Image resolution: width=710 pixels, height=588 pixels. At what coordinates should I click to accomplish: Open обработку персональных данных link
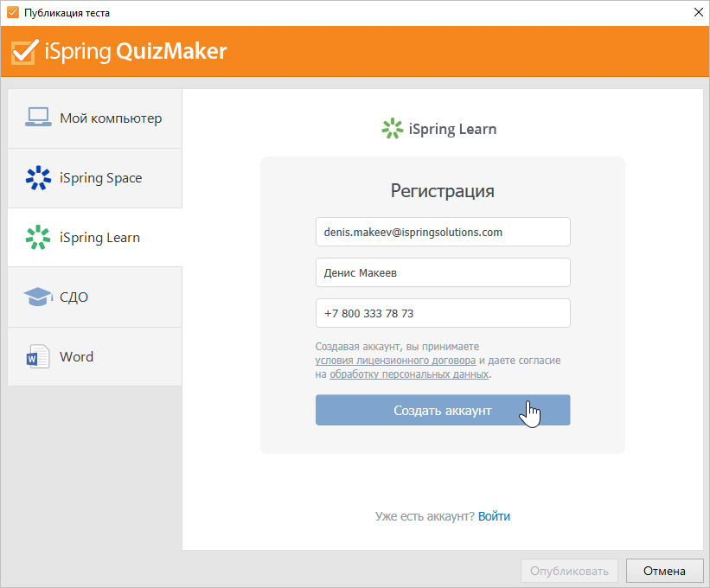(x=409, y=374)
